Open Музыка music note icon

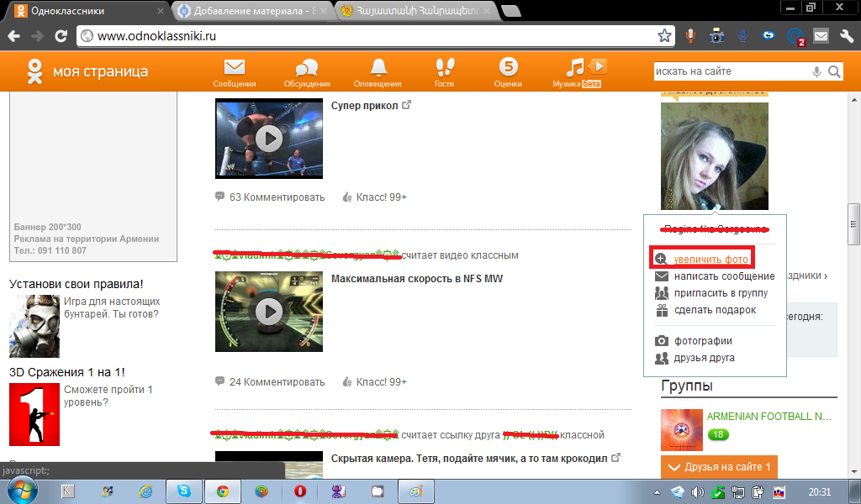point(575,67)
